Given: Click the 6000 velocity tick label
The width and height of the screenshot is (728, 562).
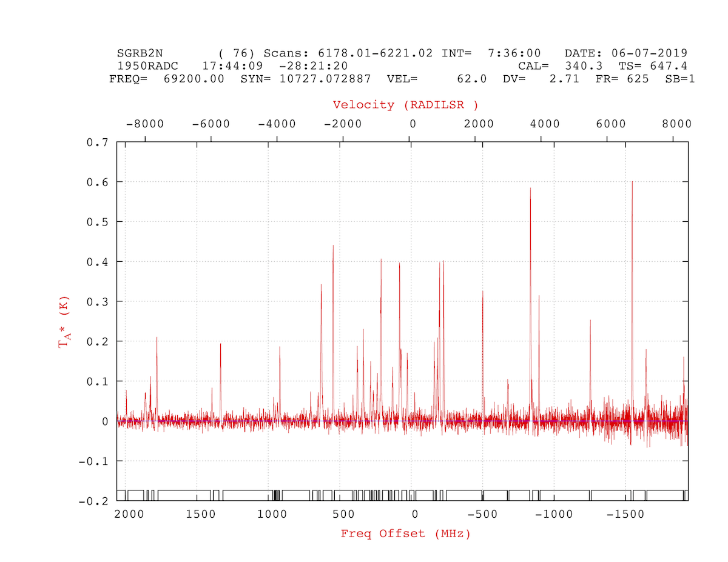Looking at the screenshot, I should click(611, 124).
